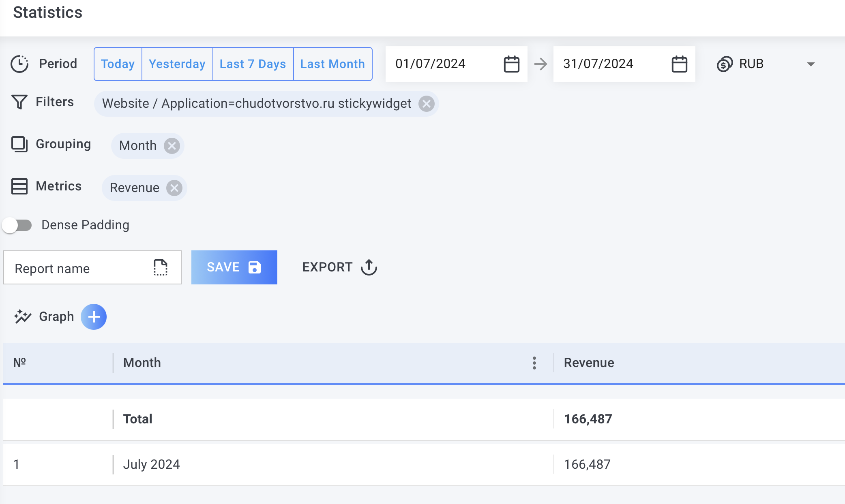The width and height of the screenshot is (845, 504).
Task: Click the Metrics table icon
Action: [x=19, y=186]
